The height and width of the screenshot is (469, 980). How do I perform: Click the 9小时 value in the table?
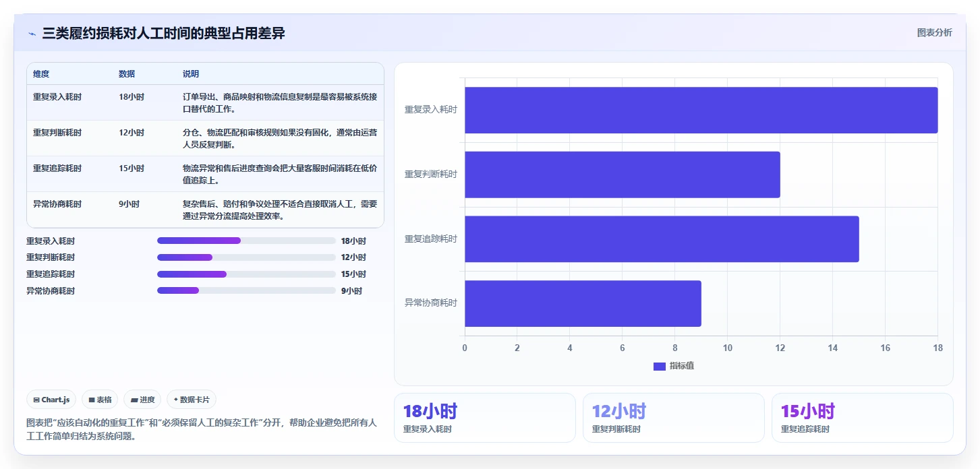point(129,204)
